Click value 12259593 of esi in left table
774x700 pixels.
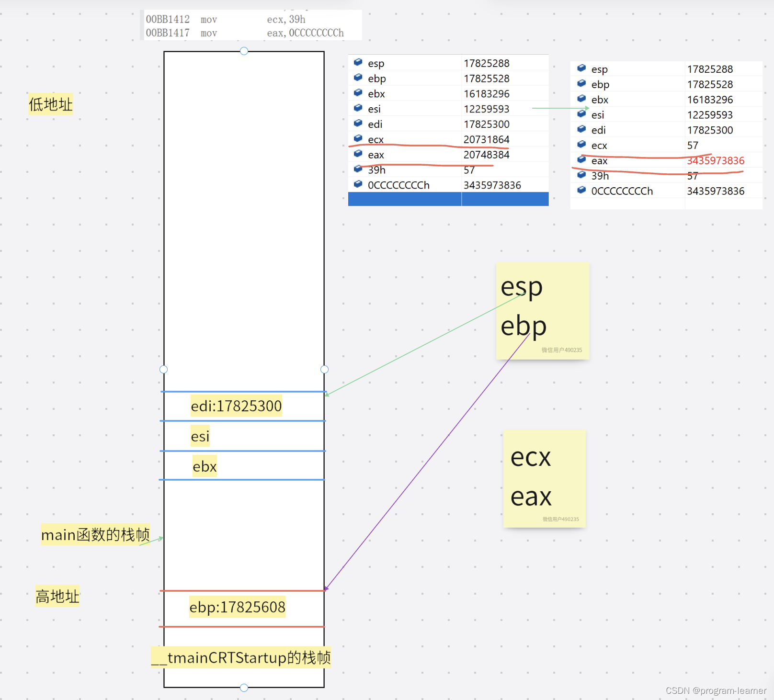tap(487, 109)
